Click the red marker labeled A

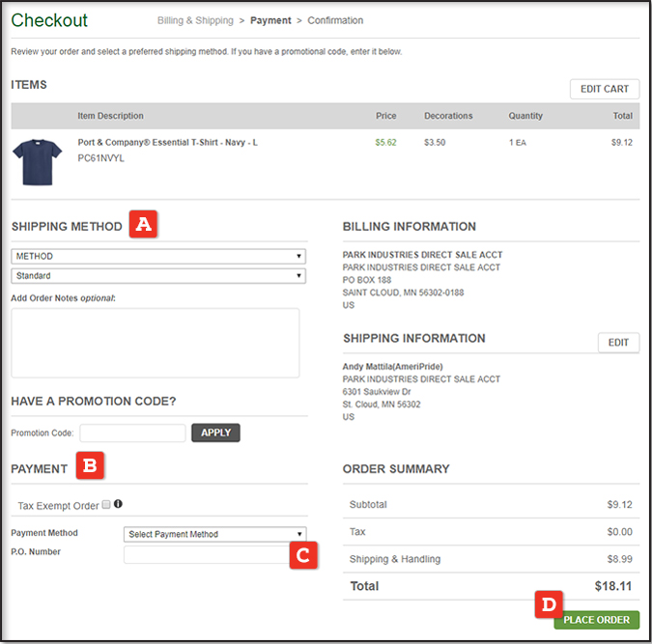pyautogui.click(x=143, y=225)
